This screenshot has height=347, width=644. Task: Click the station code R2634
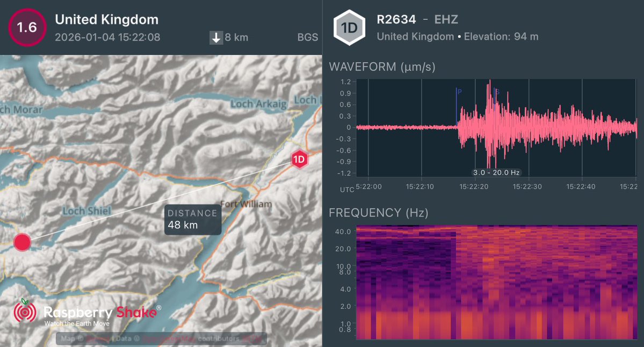396,19
